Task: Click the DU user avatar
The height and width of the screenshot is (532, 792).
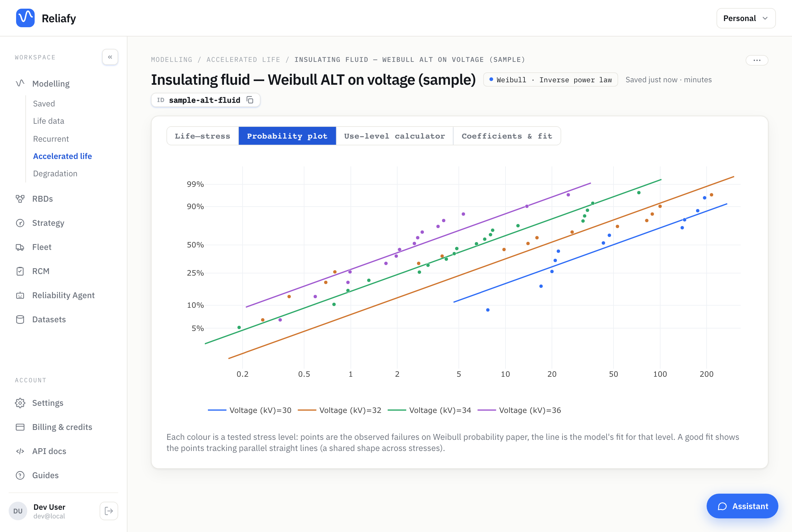Action: pyautogui.click(x=18, y=511)
